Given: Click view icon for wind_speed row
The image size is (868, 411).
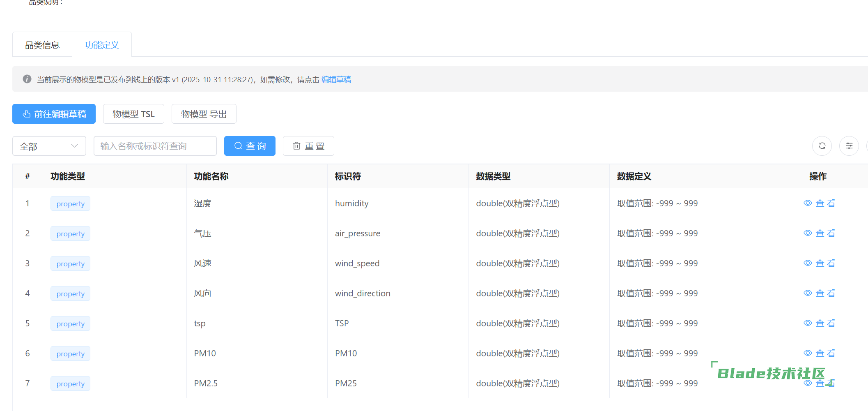Looking at the screenshot, I should (808, 263).
